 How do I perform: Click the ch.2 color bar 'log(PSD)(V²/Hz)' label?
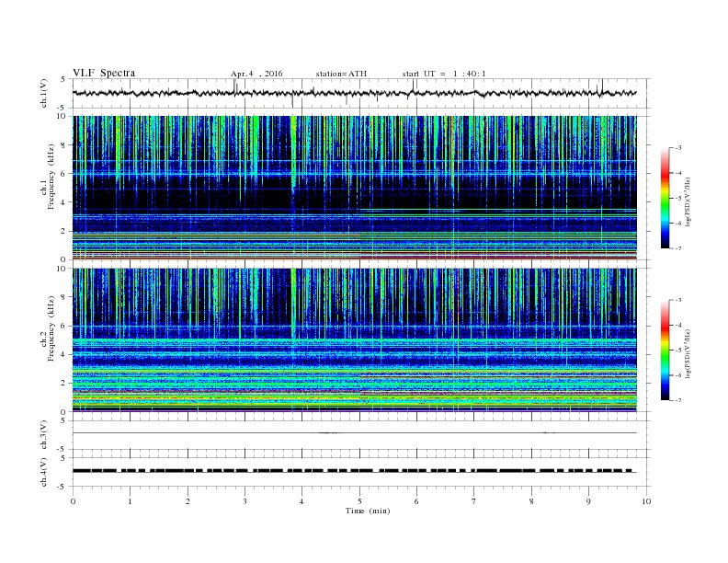[688, 353]
